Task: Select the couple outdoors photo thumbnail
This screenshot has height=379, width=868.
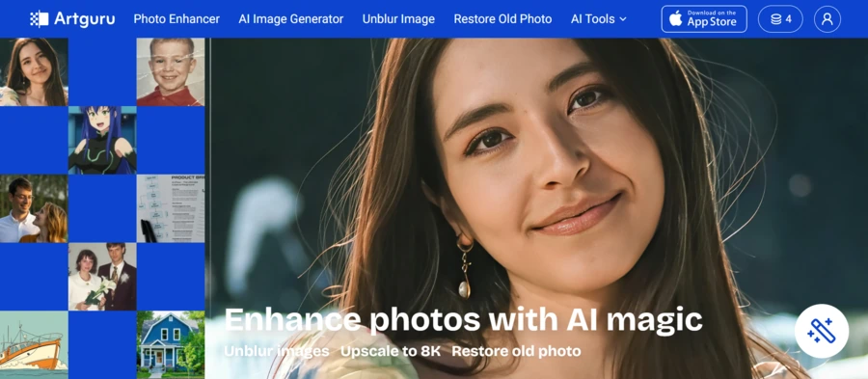Action: click(x=34, y=208)
